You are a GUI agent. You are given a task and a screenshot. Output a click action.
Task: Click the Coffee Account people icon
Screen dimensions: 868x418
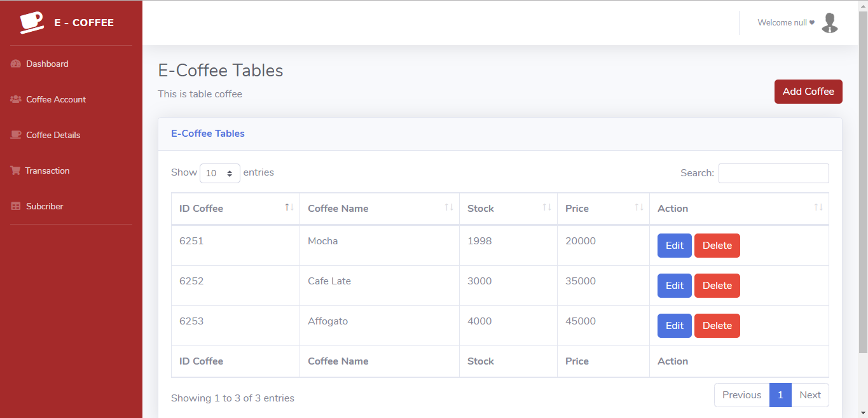click(x=15, y=99)
